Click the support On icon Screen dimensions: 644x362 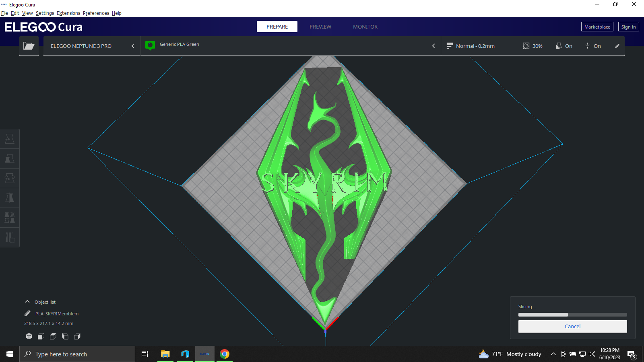pyautogui.click(x=559, y=46)
